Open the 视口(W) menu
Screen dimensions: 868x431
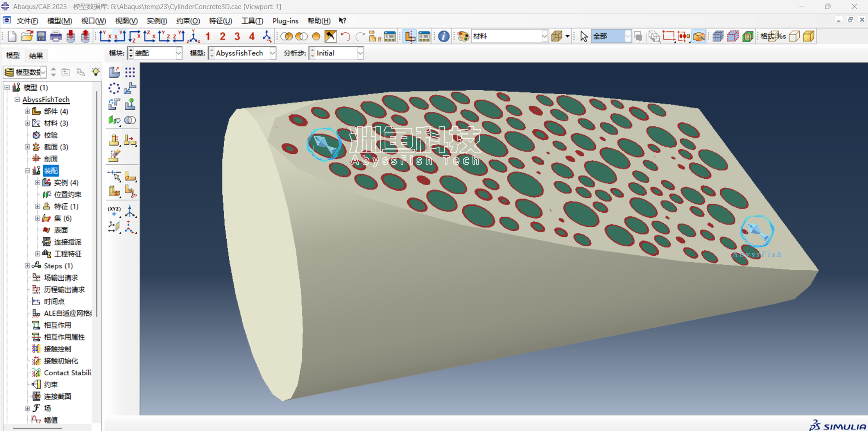point(93,21)
